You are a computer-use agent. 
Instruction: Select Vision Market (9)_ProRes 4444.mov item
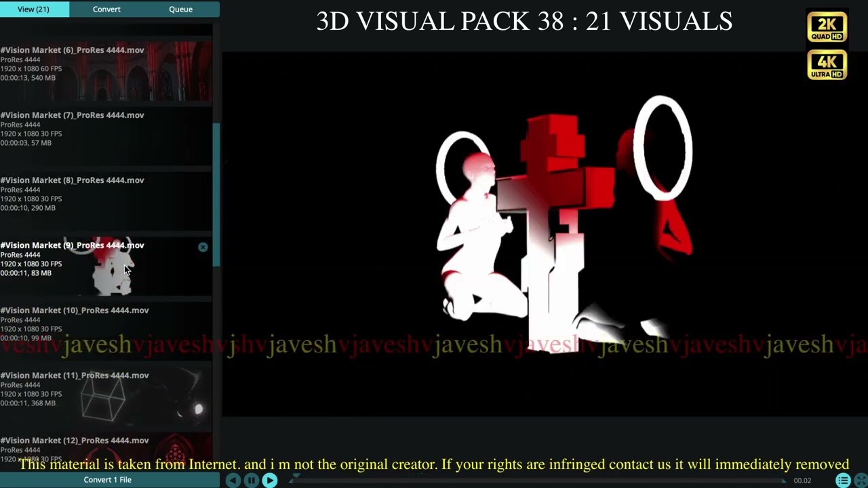click(106, 266)
